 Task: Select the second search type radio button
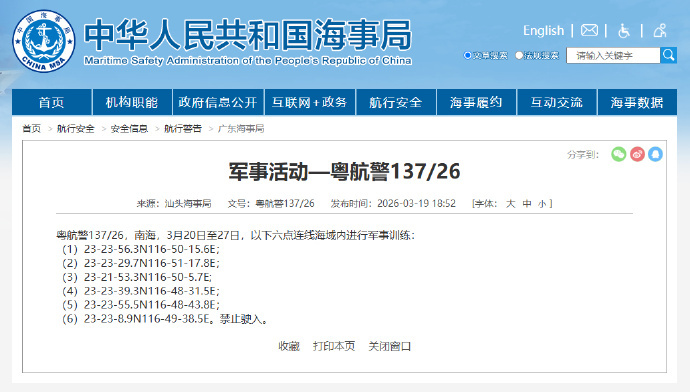519,55
